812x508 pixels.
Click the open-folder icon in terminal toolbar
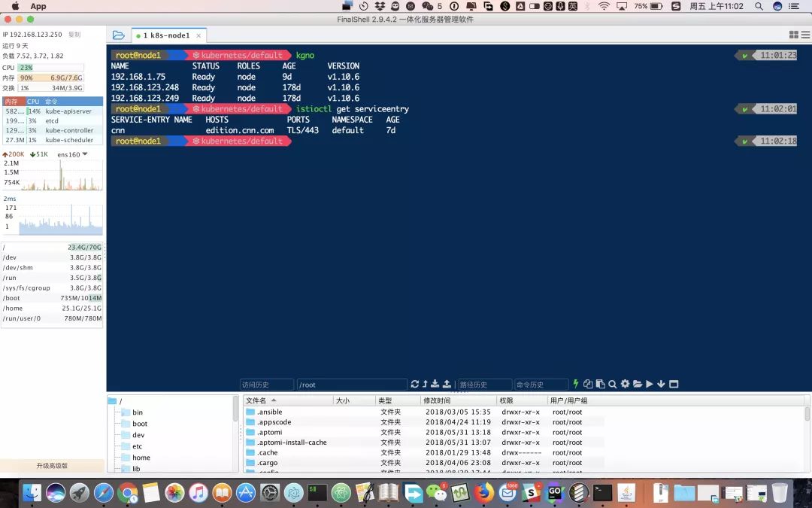pos(638,384)
